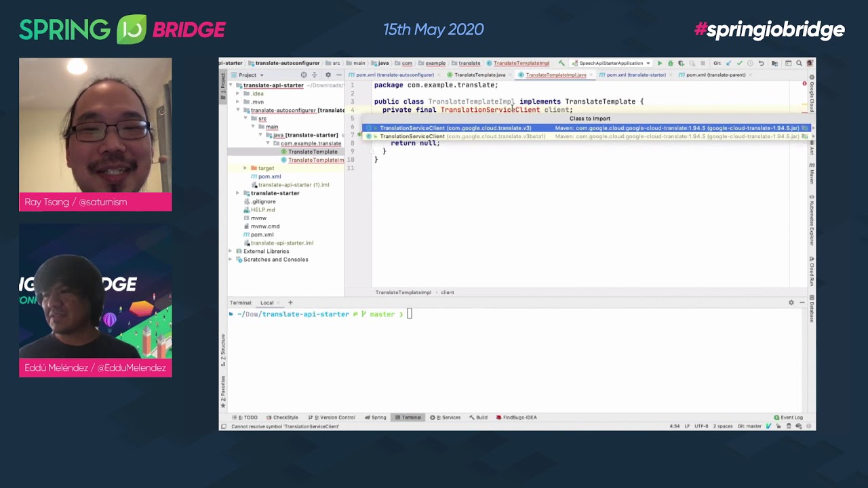This screenshot has height=488, width=868.
Task: Click the Build project hammer icon
Action: click(x=561, y=63)
